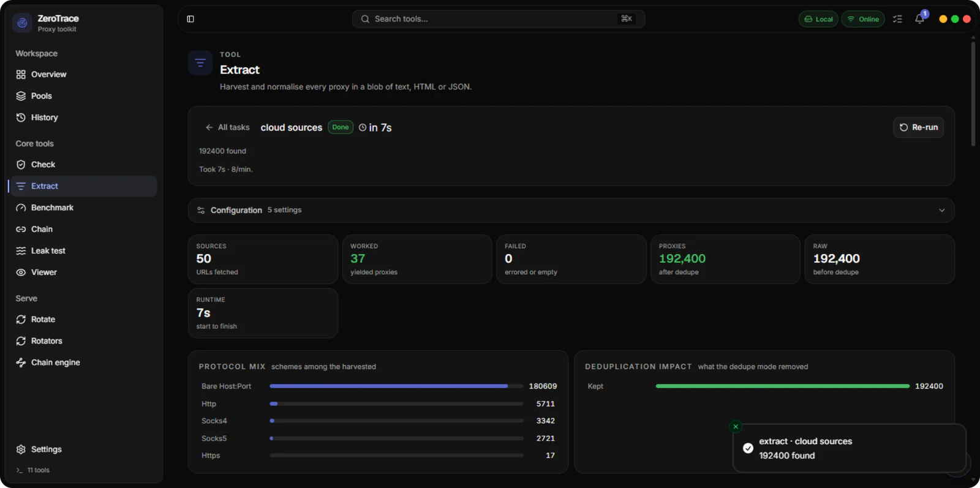Click the Local status badge
The image size is (980, 488).
point(818,19)
